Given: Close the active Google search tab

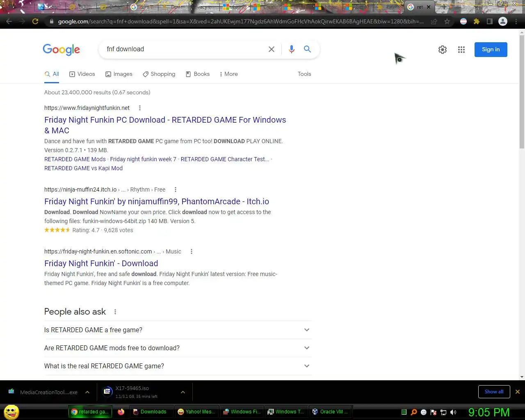Looking at the screenshot, I should coord(429,7).
